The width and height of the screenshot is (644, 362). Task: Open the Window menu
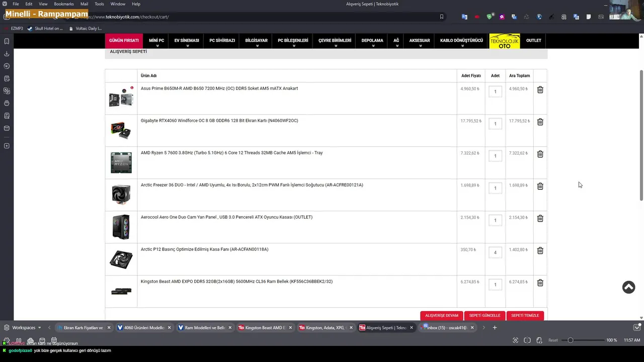coord(118,4)
